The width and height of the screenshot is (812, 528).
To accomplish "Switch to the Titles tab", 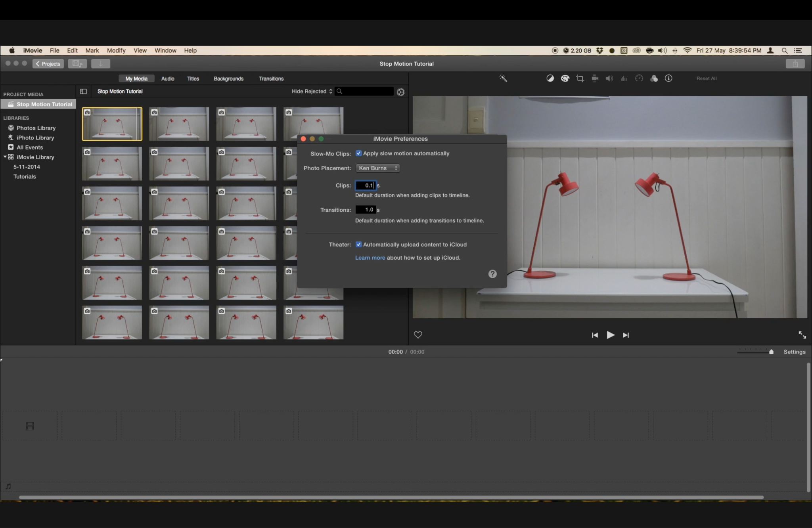I will [x=193, y=78].
